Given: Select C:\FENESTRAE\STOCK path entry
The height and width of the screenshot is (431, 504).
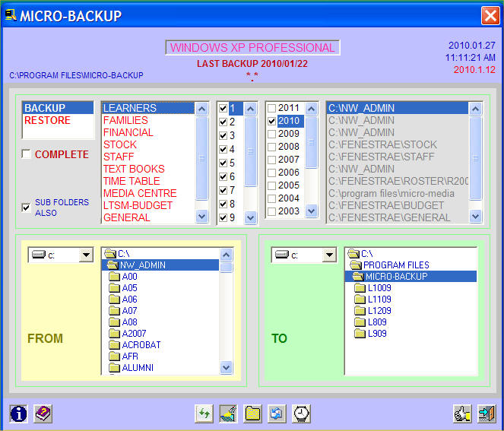Looking at the screenshot, I should (382, 145).
